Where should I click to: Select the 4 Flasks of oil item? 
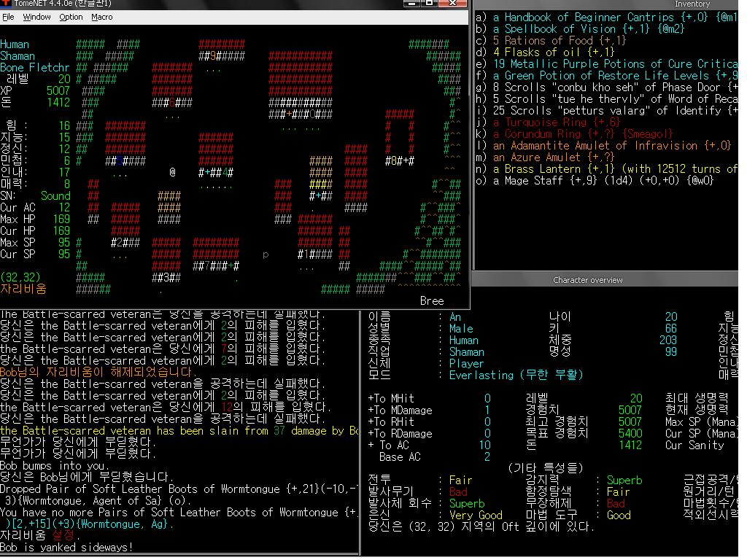[x=545, y=52]
